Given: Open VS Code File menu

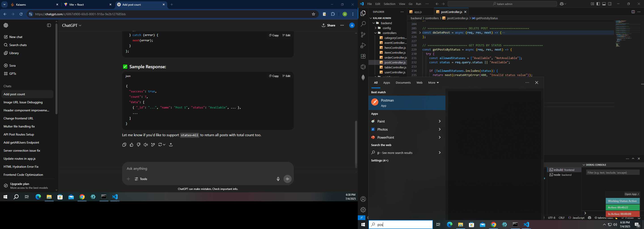Looking at the screenshot, I should point(369,4).
